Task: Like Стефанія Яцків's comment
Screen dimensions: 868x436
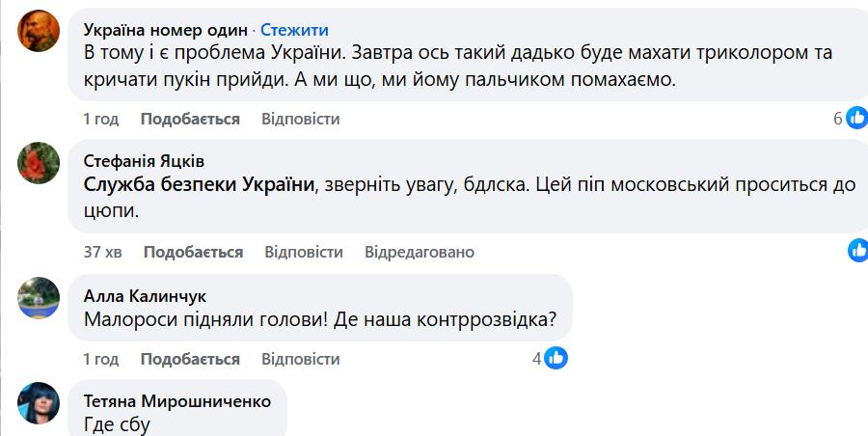Action: (193, 252)
